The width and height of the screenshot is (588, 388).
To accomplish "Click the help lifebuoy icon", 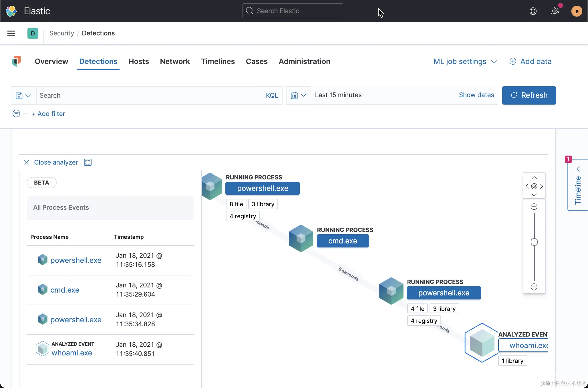I will (533, 11).
